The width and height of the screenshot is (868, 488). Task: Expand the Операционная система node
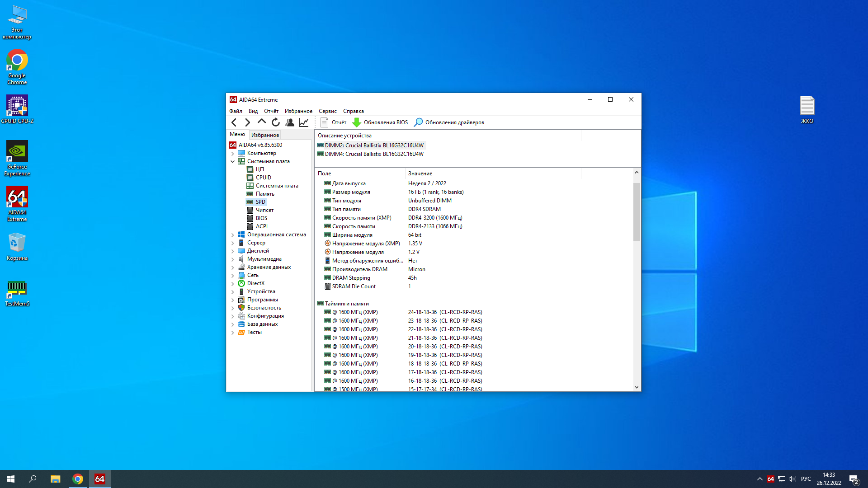[x=233, y=235]
